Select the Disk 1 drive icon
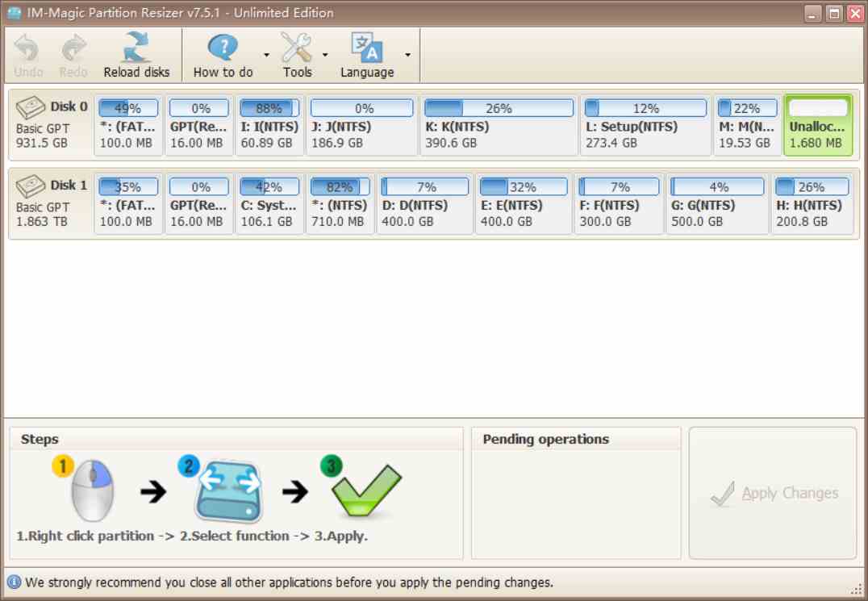The width and height of the screenshot is (868, 601). click(x=31, y=186)
